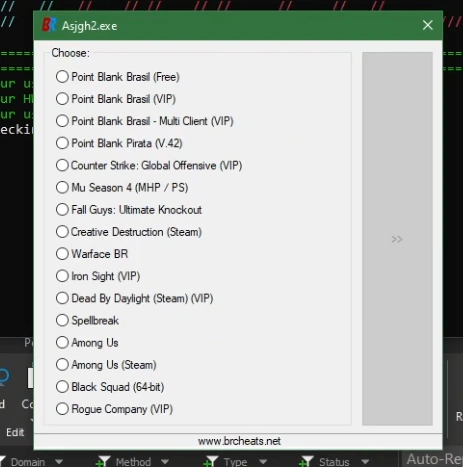Select Point Blank Brasil - Multi Client (VIP)
This screenshot has height=467, width=463.
[x=145, y=121]
